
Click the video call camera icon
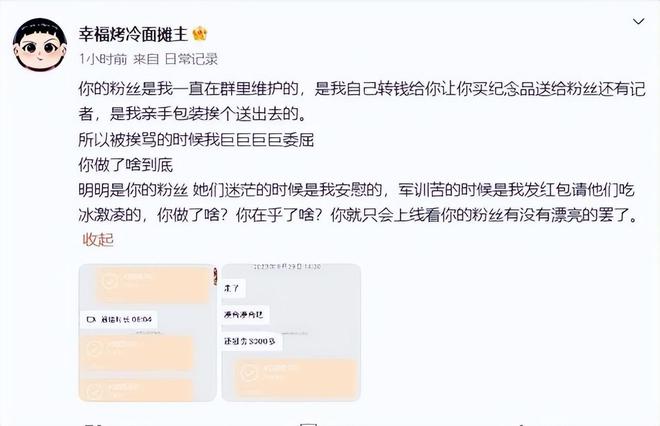(x=91, y=320)
